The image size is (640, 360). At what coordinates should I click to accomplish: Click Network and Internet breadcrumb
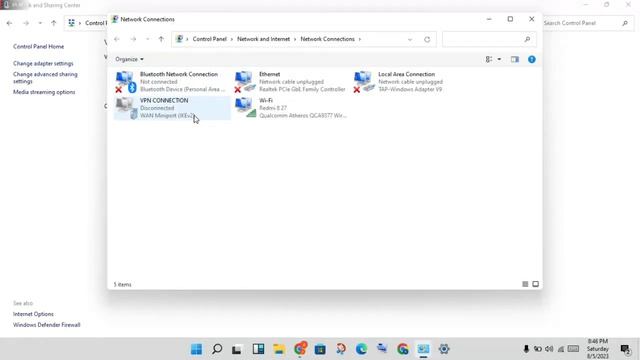click(x=263, y=39)
